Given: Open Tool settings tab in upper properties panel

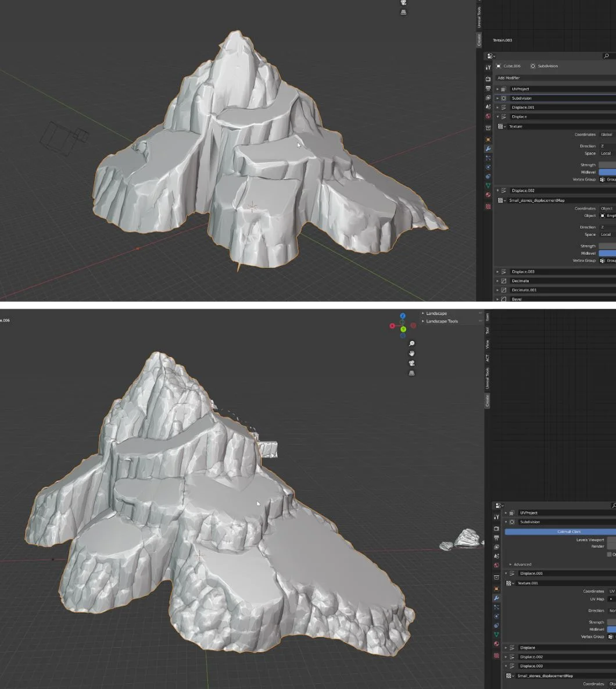Looking at the screenshot, I should 488,67.
